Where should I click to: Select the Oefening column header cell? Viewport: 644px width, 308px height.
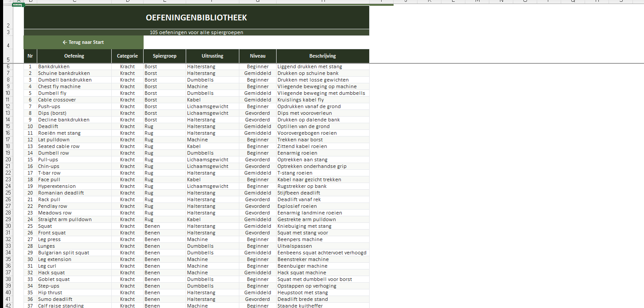click(x=74, y=56)
